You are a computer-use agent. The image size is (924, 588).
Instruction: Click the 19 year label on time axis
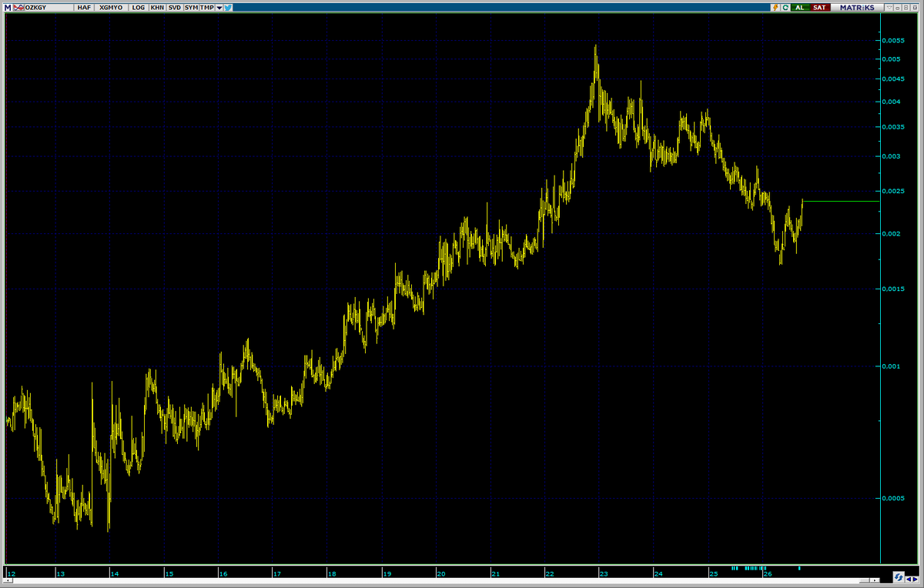387,574
